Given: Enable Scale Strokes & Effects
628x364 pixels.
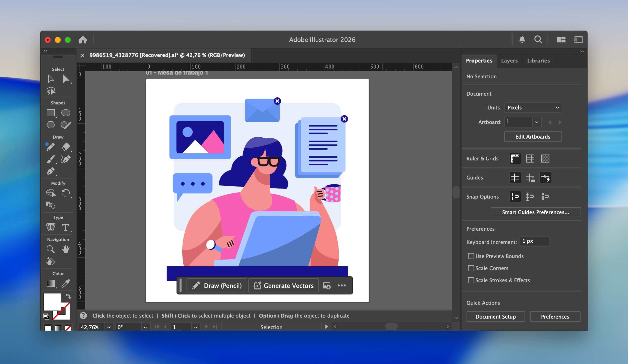Looking at the screenshot, I should tap(471, 280).
